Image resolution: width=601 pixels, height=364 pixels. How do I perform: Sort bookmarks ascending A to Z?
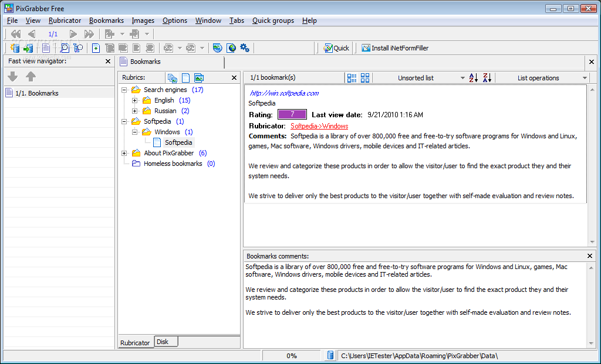point(474,78)
